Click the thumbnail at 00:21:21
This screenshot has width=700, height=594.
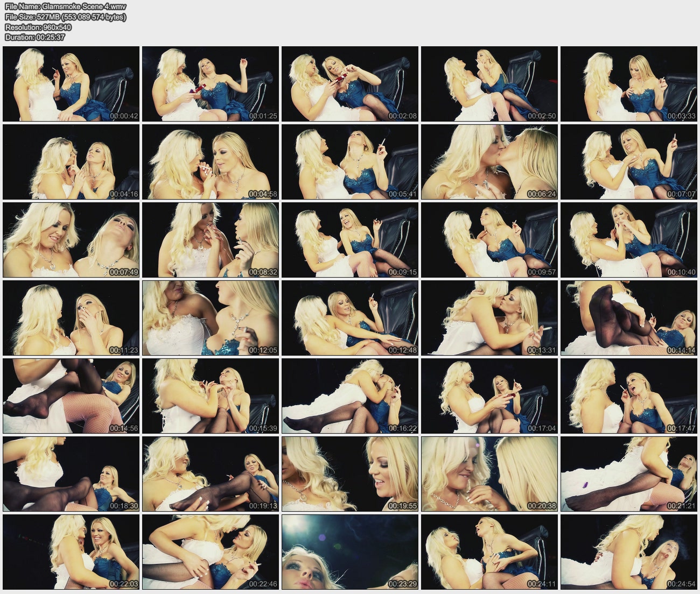(x=629, y=474)
